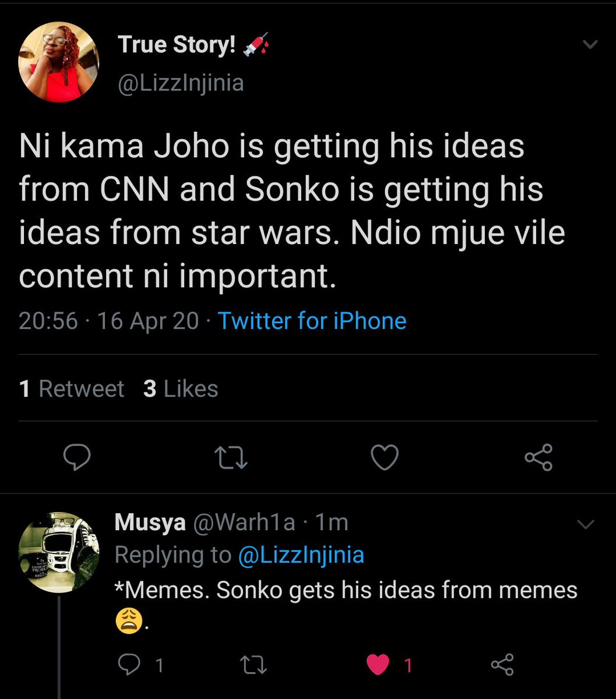Viewport: 616px width, 699px height.
Task: Open the @Warh1a handle
Action: (243, 523)
